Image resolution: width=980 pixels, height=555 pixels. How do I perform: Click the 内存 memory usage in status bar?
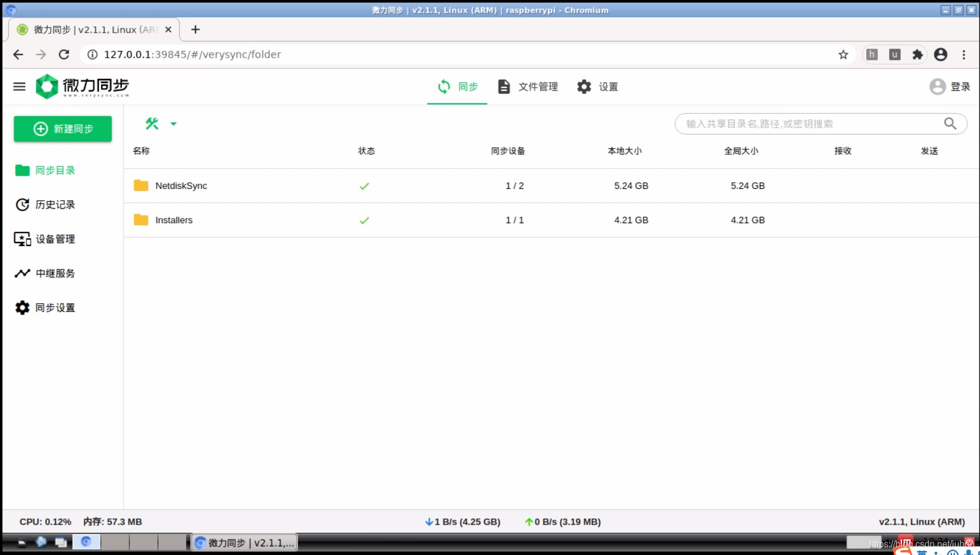tap(113, 522)
